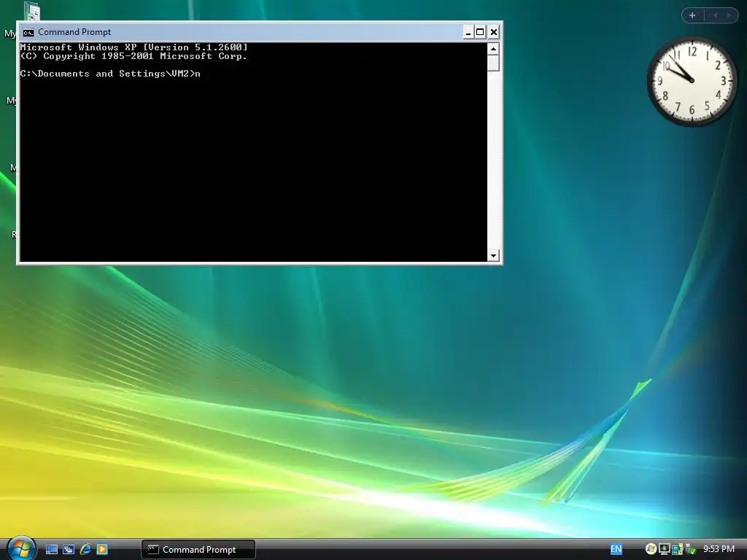Click the sidebar previous page arrow

[715, 15]
